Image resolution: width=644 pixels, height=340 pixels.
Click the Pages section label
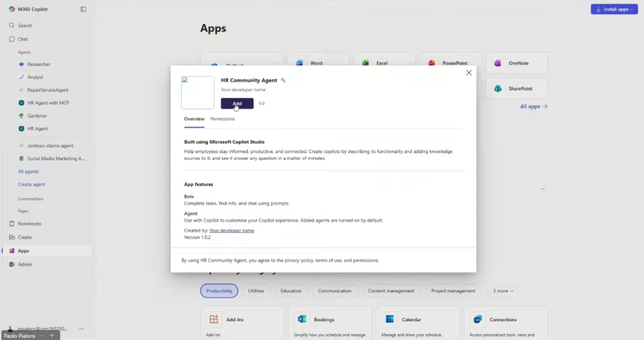23,211
